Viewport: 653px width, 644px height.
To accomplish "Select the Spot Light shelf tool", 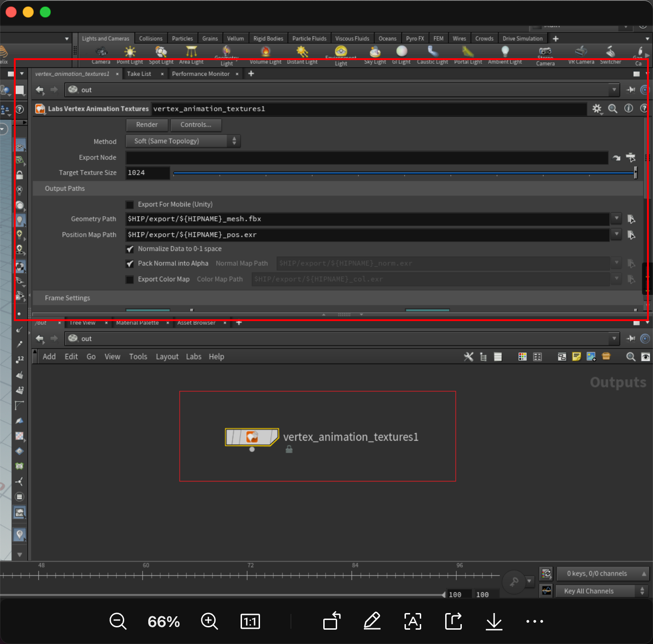I will click(x=161, y=55).
